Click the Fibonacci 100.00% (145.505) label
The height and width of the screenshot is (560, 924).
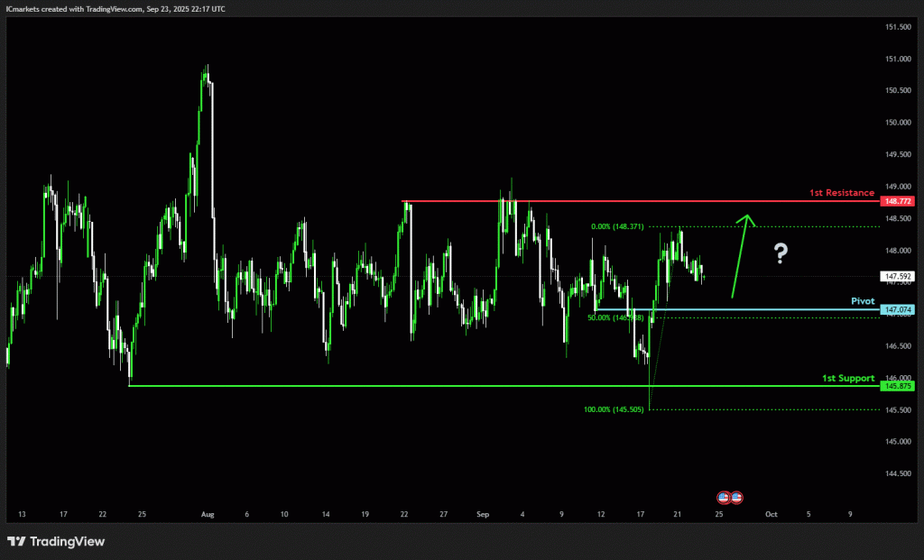pyautogui.click(x=614, y=409)
